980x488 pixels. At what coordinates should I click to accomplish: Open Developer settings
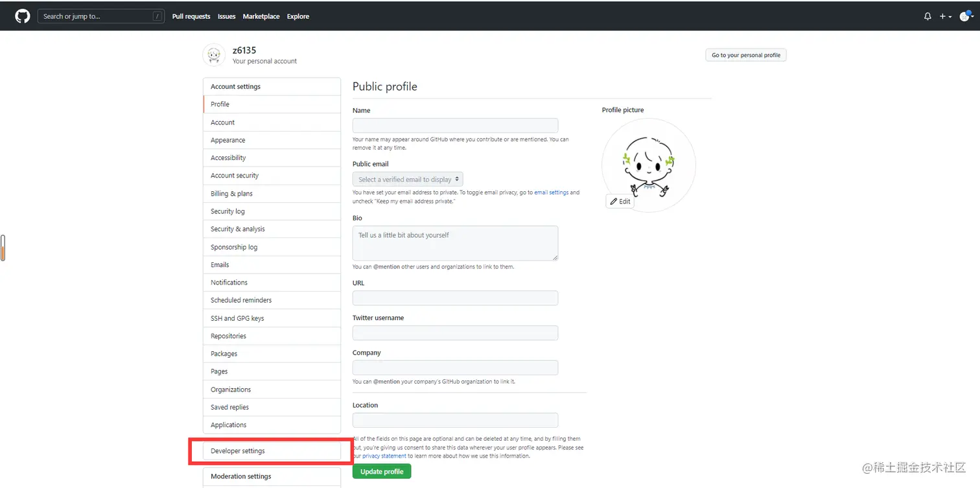(x=272, y=451)
